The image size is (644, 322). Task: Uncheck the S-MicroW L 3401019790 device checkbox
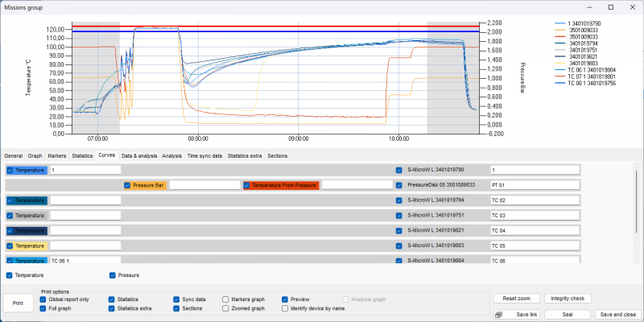tap(399, 170)
